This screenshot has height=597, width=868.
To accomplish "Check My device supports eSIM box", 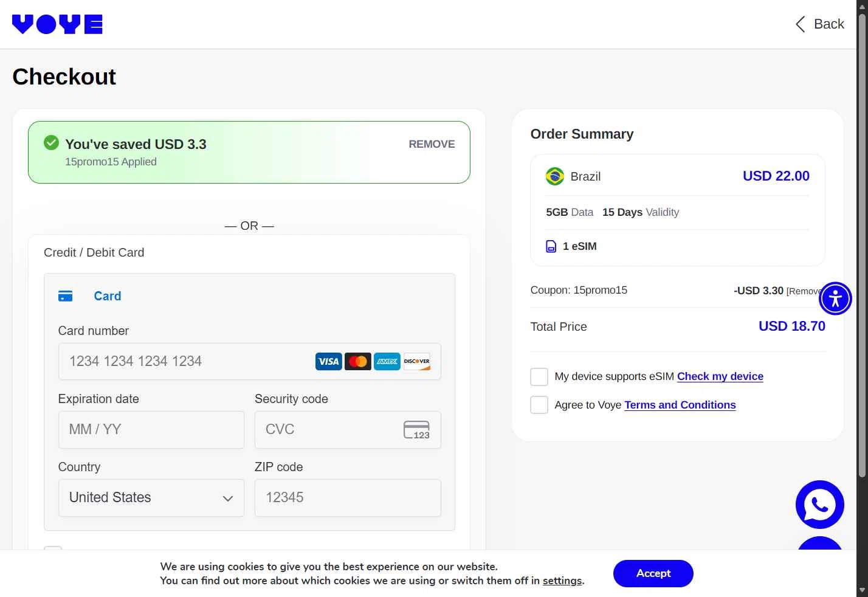I will (539, 376).
